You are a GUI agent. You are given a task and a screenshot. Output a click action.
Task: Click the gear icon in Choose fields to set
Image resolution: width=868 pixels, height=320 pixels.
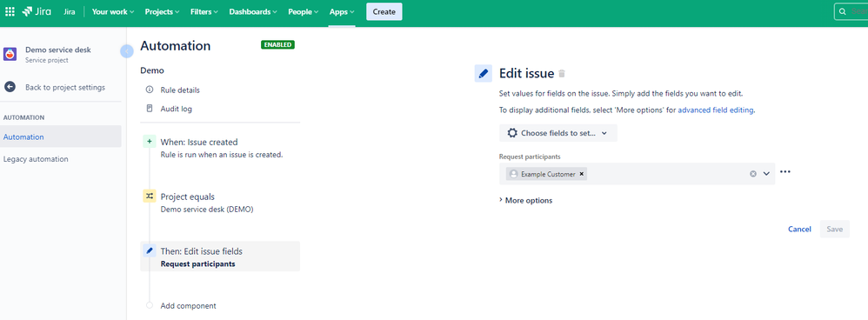click(512, 133)
